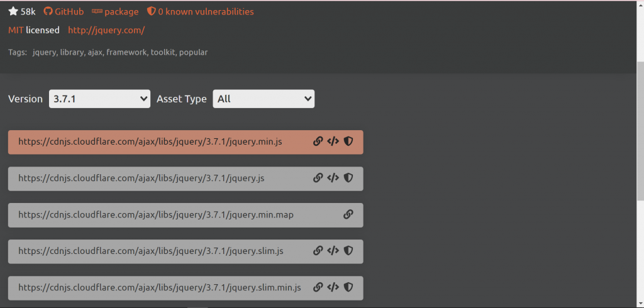644x308 pixels.
Task: Visit the http://jquery.com/ homepage link
Action: 106,30
